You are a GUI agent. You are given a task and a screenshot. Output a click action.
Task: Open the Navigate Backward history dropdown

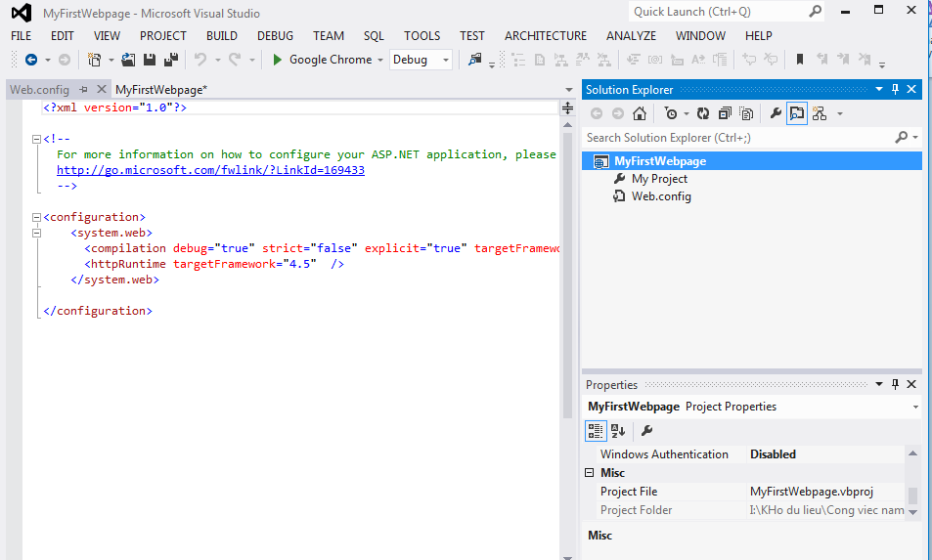click(x=48, y=60)
